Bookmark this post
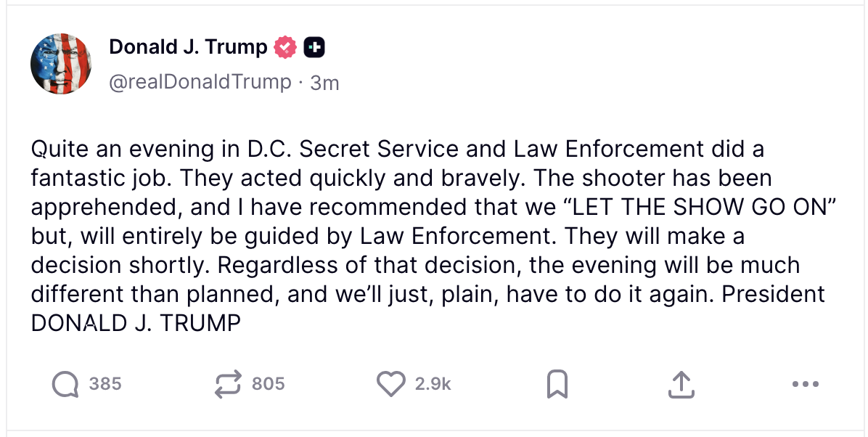 (557, 384)
